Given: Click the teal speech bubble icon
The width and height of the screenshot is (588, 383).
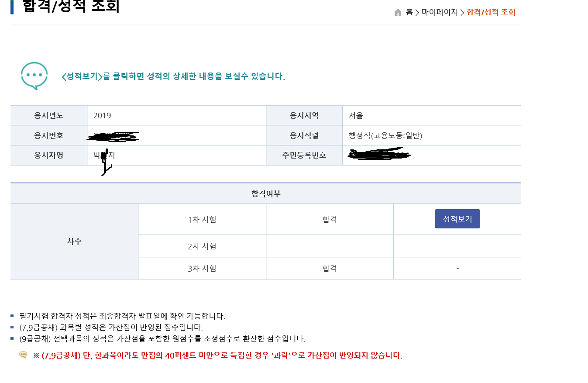Looking at the screenshot, I should [x=34, y=76].
